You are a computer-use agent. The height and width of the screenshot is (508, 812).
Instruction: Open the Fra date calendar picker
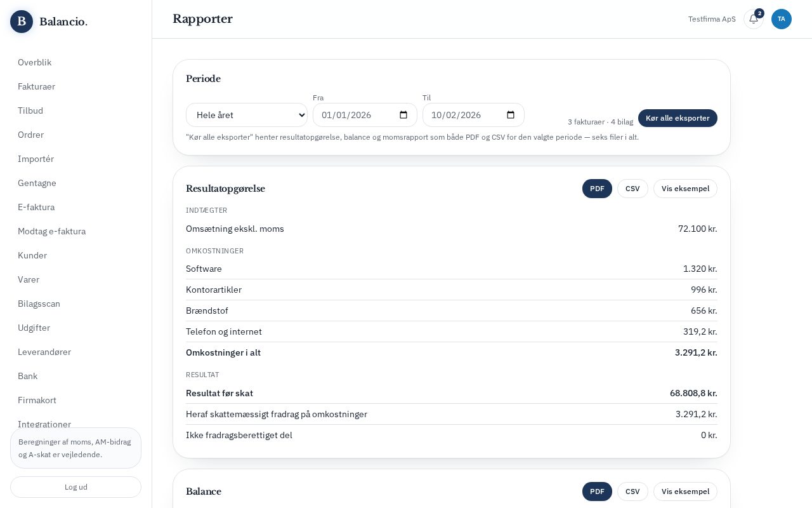coord(403,115)
